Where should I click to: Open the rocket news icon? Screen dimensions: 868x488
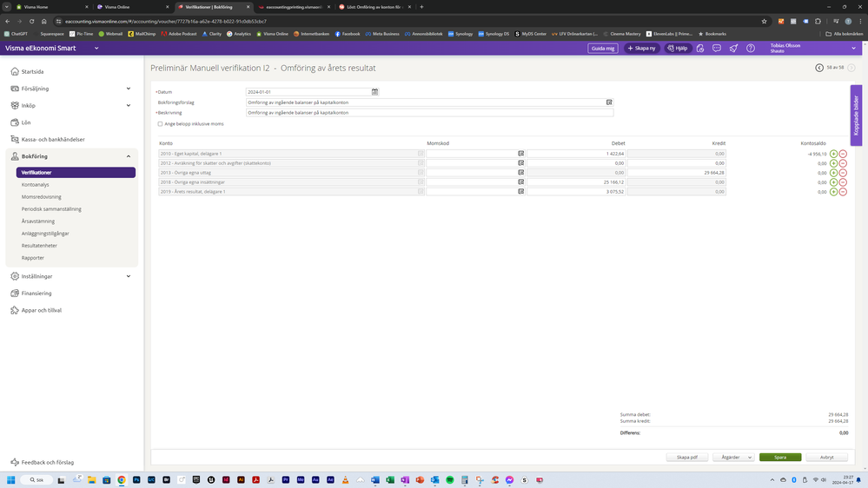coord(734,49)
